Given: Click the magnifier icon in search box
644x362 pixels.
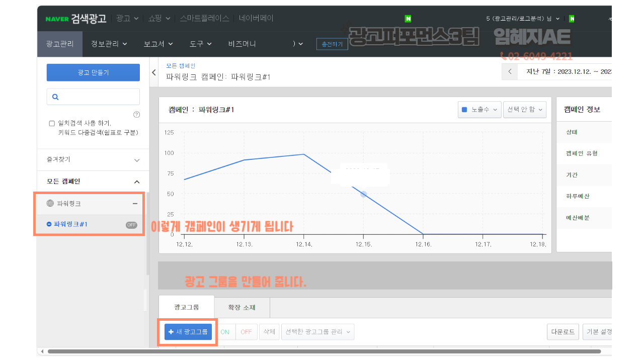Looking at the screenshot, I should (x=56, y=97).
